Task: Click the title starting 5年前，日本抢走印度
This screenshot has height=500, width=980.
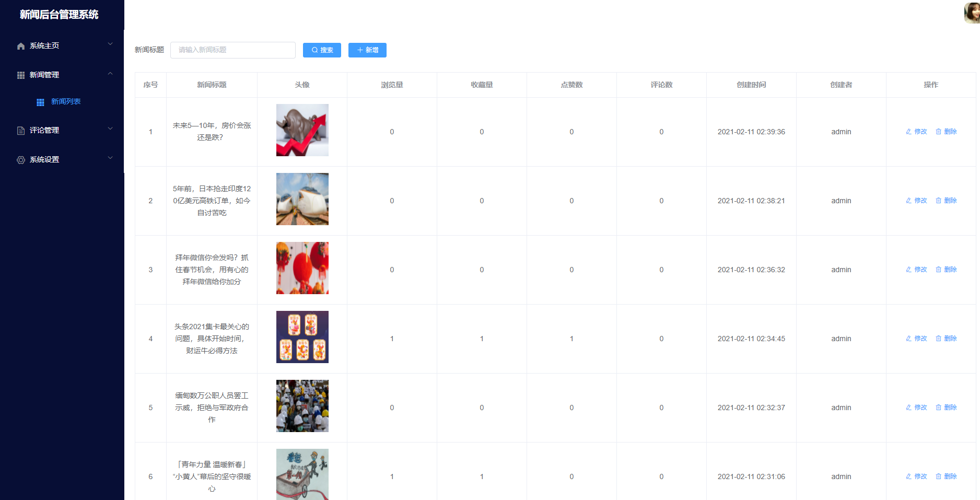Action: coord(212,201)
